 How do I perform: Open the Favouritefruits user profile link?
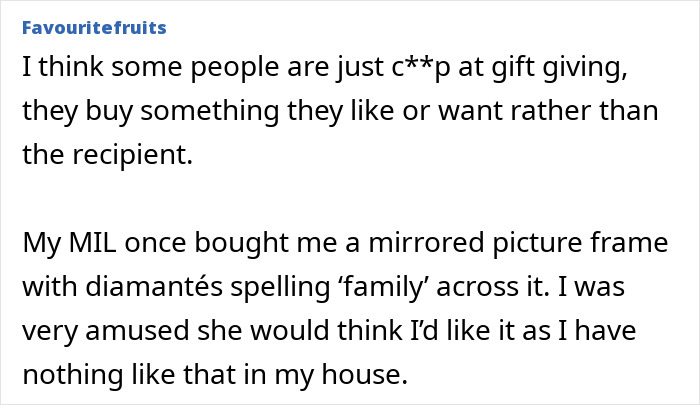coord(94,27)
